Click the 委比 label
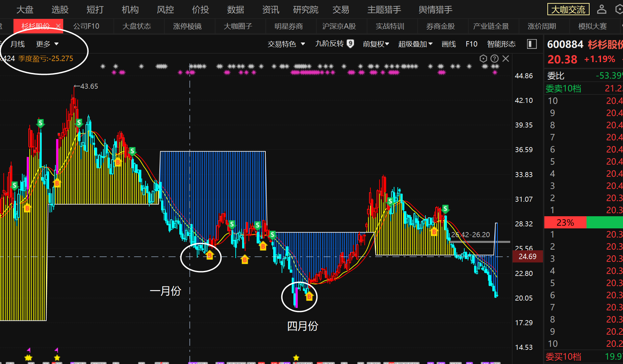Screen dimensions: 623x364 [556, 76]
